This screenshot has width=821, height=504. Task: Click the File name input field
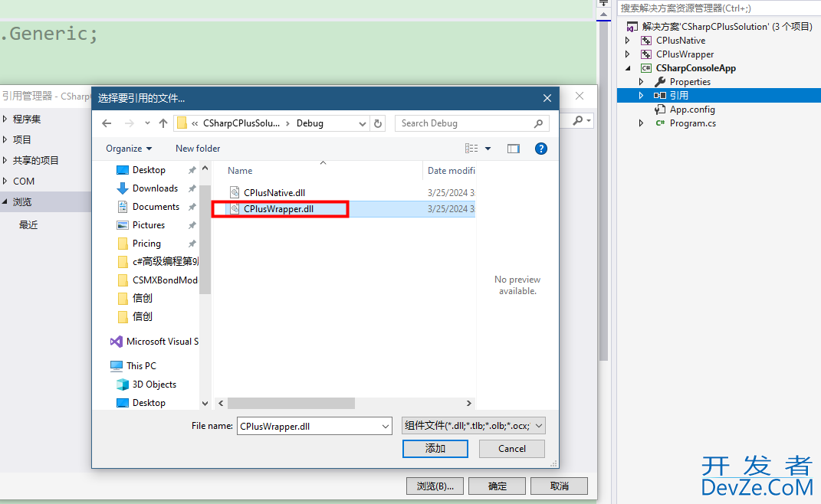click(309, 426)
